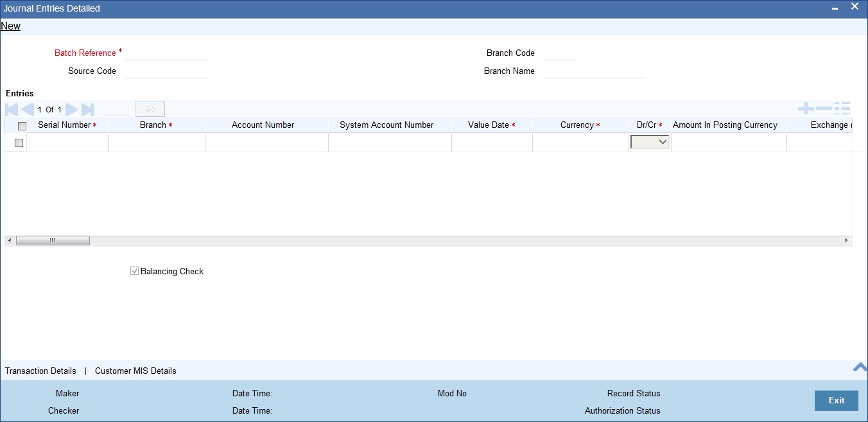Image resolution: width=868 pixels, height=422 pixels.
Task: Open the Dr/Cr dropdown in first row
Action: (x=650, y=142)
